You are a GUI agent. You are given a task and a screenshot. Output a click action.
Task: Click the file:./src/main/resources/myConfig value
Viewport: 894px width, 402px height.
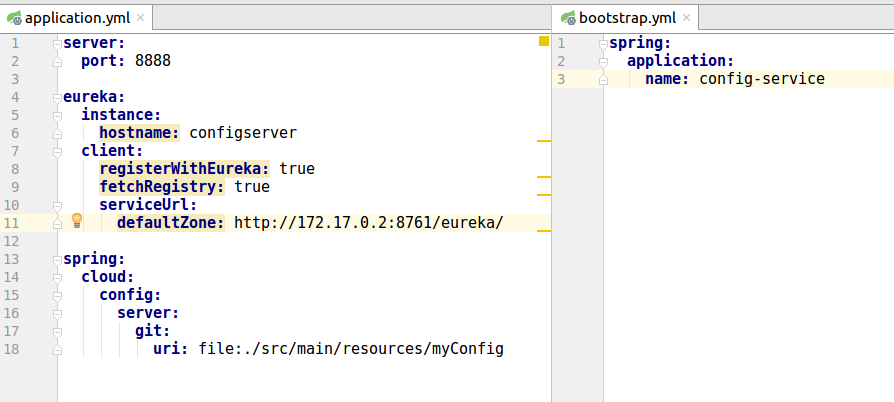click(x=351, y=349)
